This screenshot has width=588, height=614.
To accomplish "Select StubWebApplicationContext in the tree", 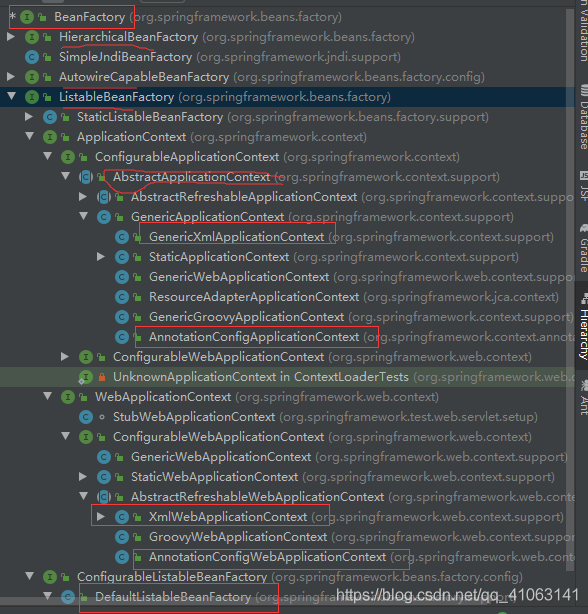I will 194,417.
